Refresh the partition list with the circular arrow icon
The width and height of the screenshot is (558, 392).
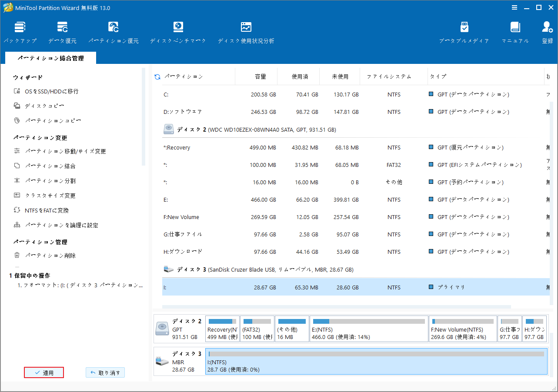tap(157, 76)
